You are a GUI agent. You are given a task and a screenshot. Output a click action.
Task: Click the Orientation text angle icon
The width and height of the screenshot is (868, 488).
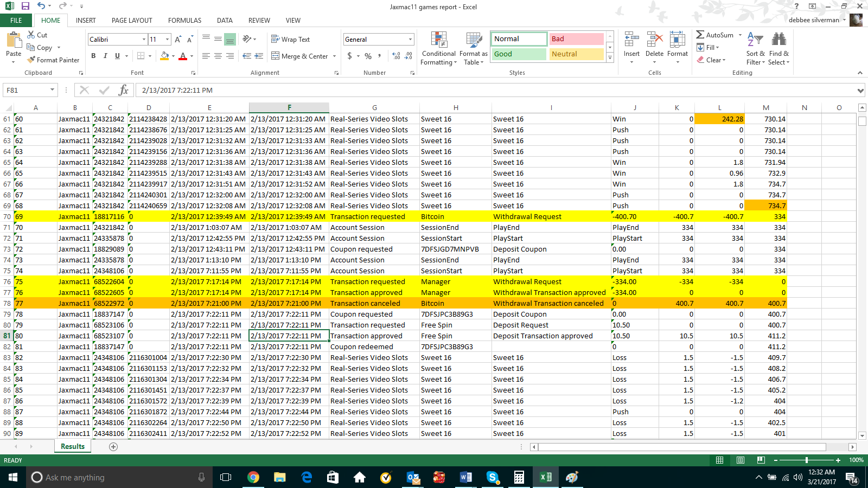point(247,39)
